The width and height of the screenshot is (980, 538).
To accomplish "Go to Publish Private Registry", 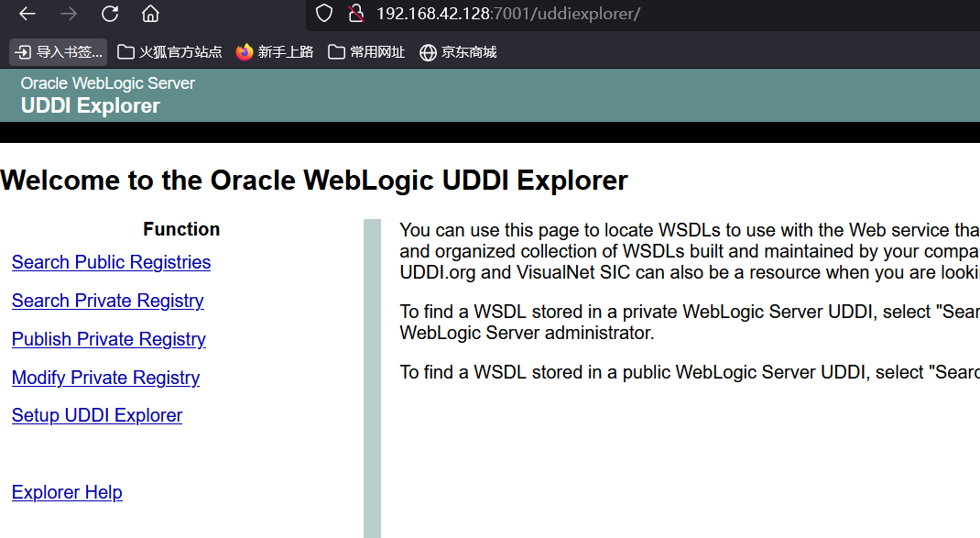I will click(109, 339).
